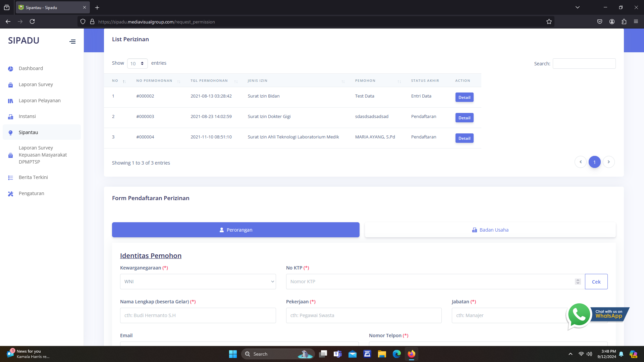Open the Firefox account icon

(612, 21)
